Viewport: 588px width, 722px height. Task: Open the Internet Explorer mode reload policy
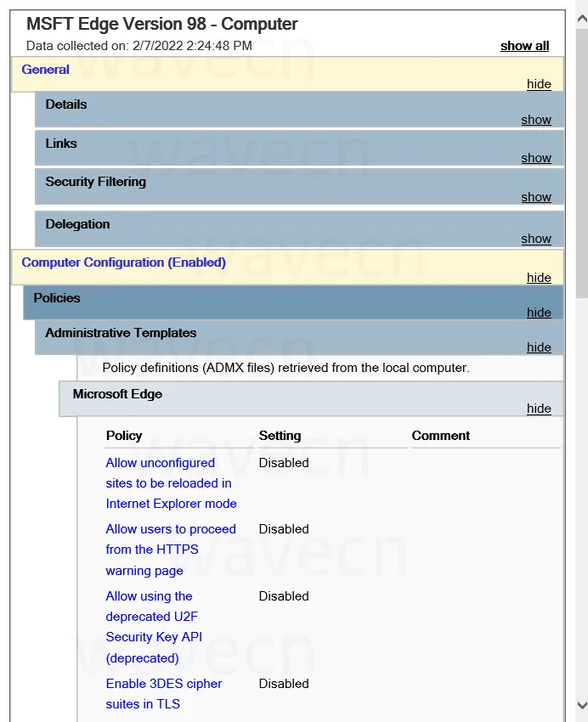point(170,483)
